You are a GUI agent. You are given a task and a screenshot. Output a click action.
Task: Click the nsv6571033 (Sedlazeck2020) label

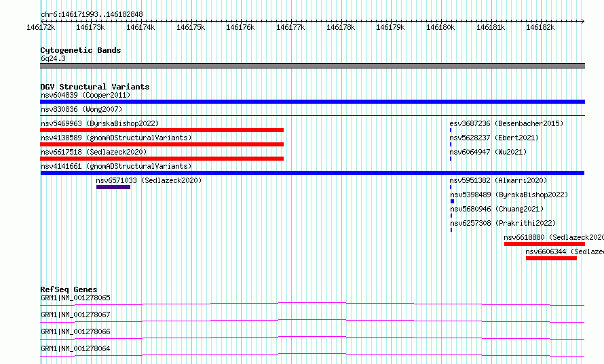[x=149, y=180]
